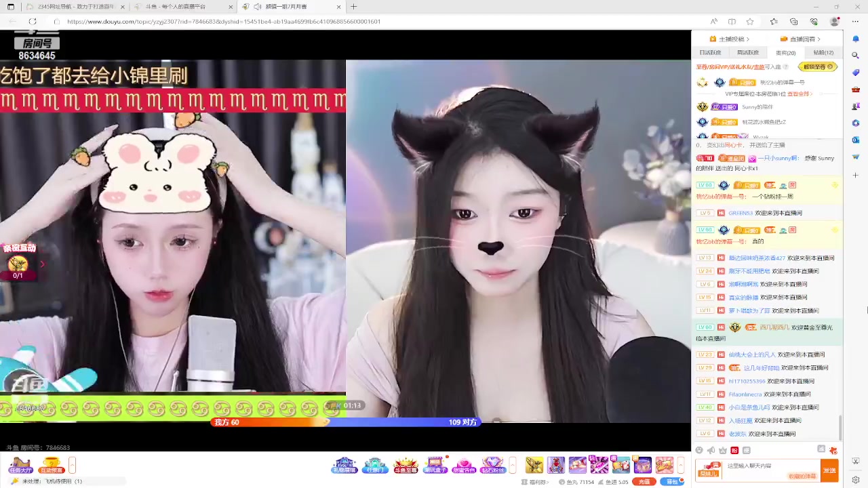Click the red 粉 fan badge icon

[734, 450]
